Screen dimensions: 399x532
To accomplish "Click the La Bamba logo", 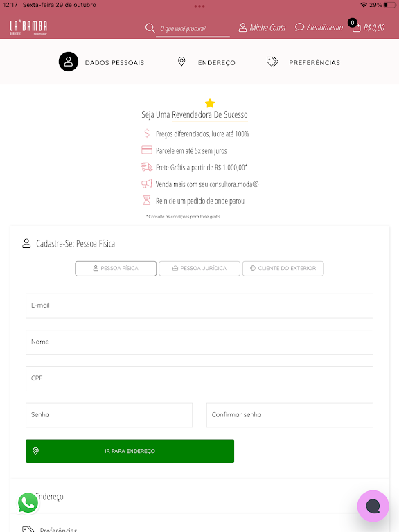I will point(28,28).
